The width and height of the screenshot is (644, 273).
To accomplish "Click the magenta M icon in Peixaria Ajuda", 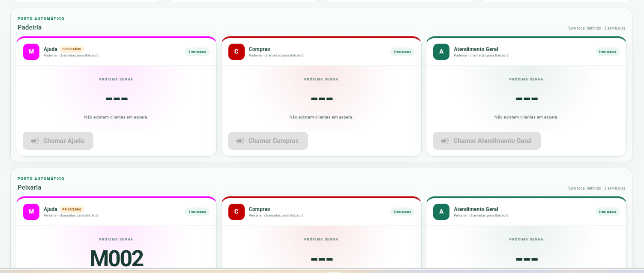I will click(31, 212).
